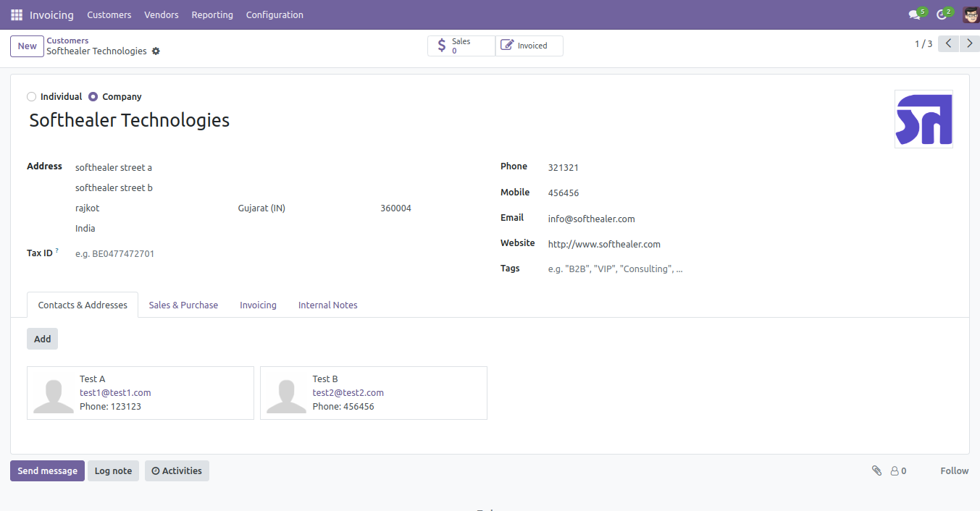Click the Test B contact name
This screenshot has width=980, height=511.
point(325,379)
